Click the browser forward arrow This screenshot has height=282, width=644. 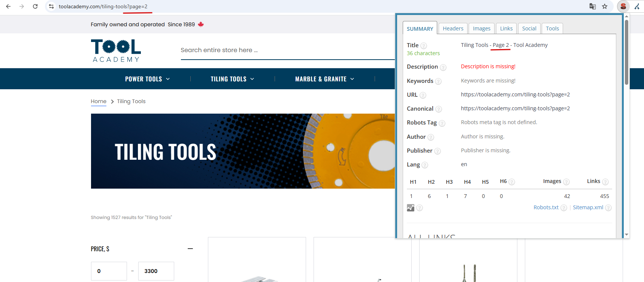(22, 6)
